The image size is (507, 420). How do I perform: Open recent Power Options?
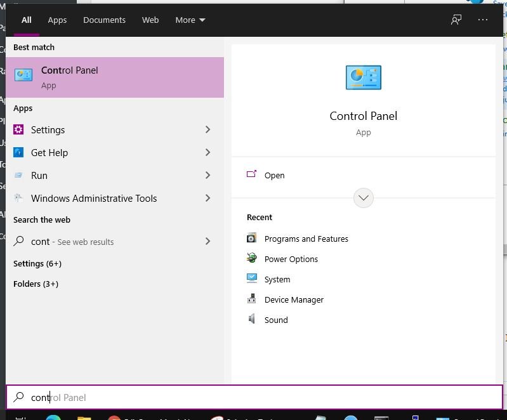291,259
